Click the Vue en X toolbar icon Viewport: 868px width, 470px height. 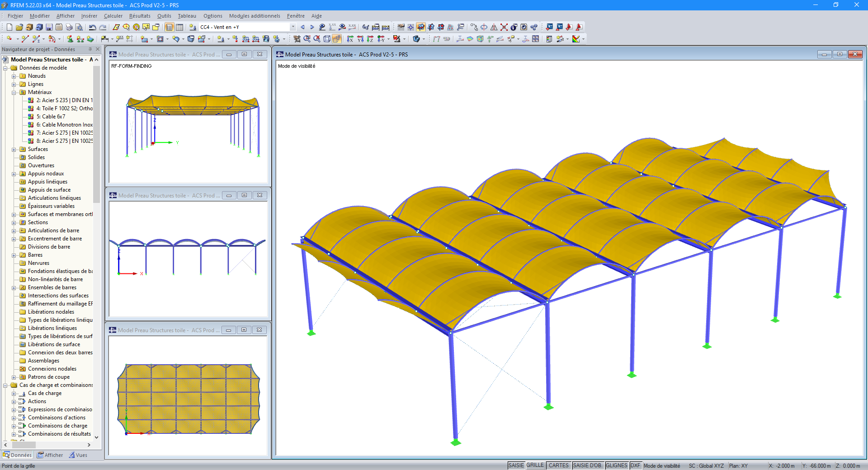point(351,38)
